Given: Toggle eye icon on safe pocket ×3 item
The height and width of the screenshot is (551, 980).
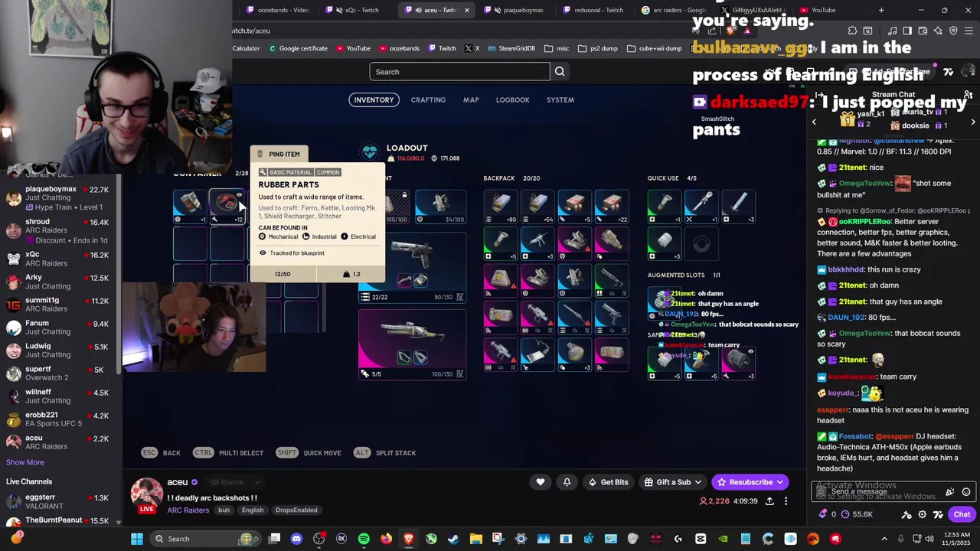Looking at the screenshot, I should (x=750, y=351).
